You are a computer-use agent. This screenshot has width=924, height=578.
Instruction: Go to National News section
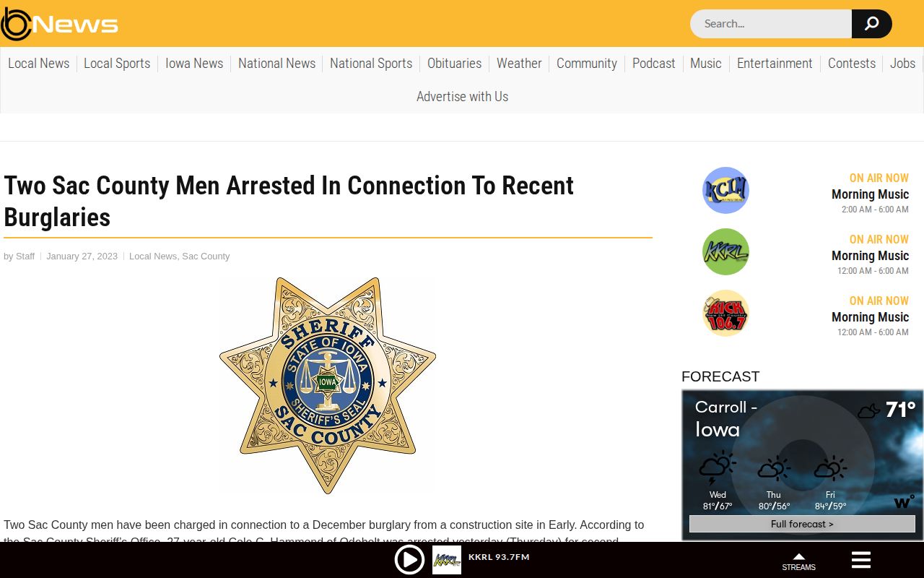click(277, 64)
